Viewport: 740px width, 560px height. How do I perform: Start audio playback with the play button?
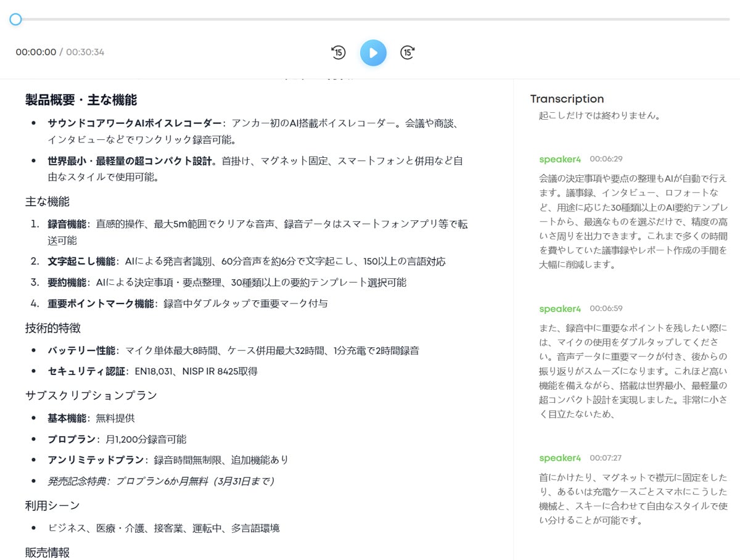(x=373, y=52)
